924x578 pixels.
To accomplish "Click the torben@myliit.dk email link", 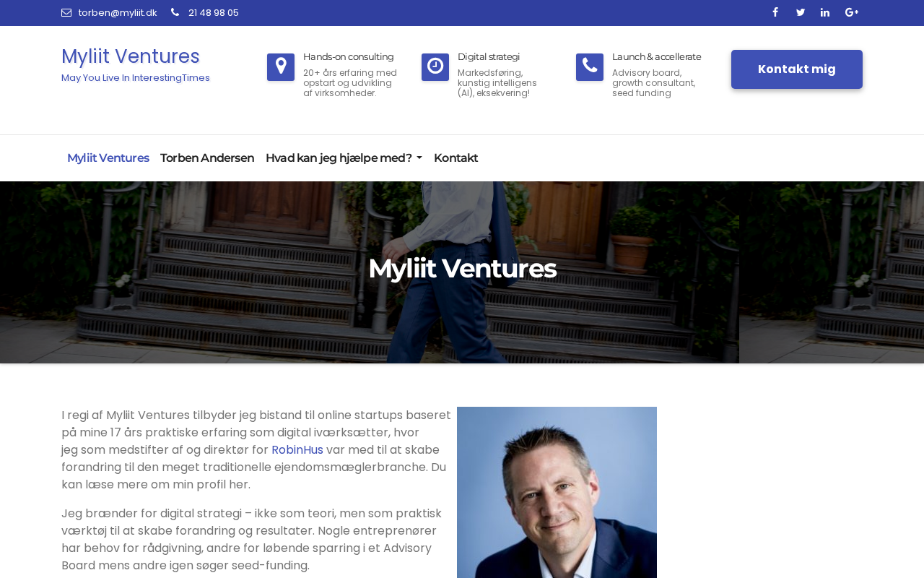I will [x=118, y=12].
